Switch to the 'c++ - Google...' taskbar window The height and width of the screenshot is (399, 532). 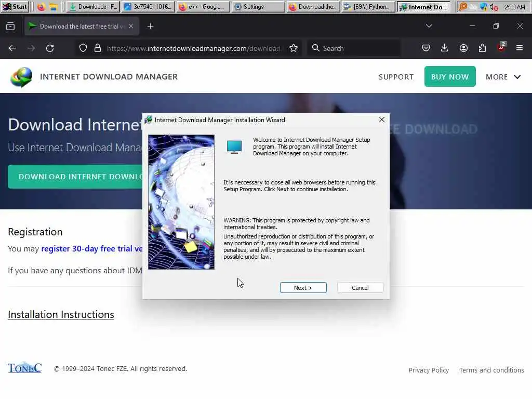203,7
